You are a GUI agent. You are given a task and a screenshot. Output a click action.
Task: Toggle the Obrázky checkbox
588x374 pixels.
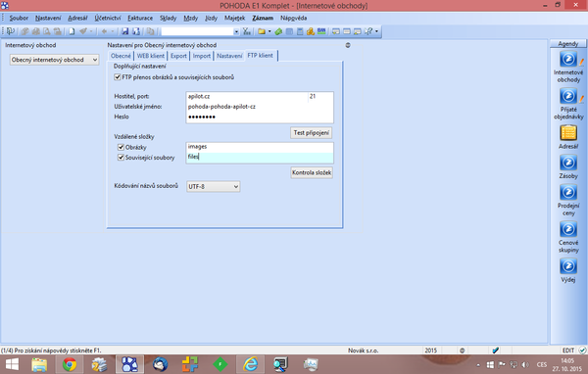pos(121,147)
